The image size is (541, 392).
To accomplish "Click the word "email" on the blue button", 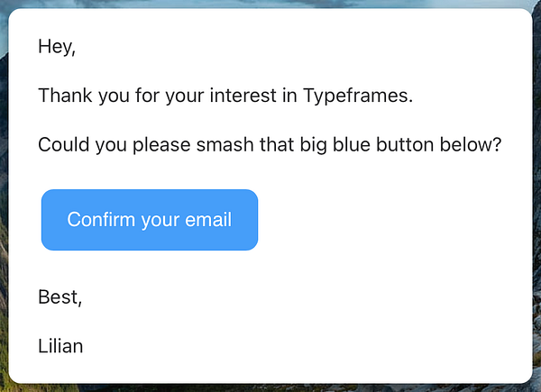I will pyautogui.click(x=208, y=220).
